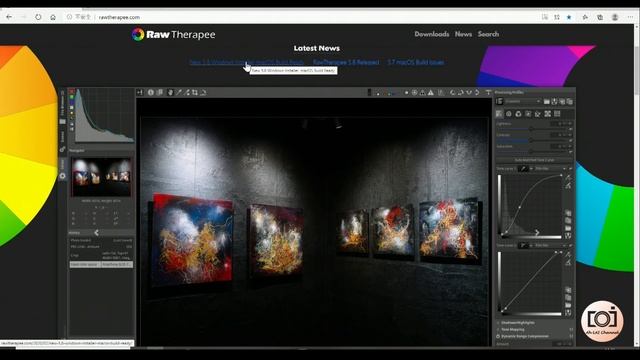Select the Straighten tool in editor toolbar

203,93
